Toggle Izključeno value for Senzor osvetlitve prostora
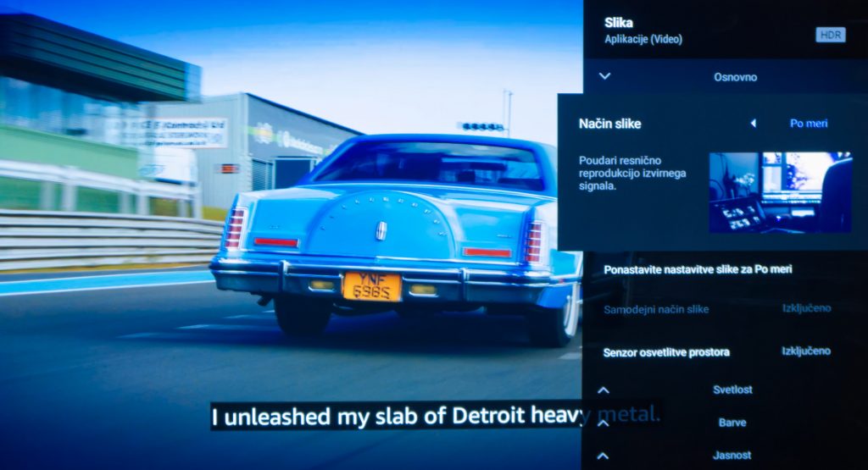 (x=806, y=351)
